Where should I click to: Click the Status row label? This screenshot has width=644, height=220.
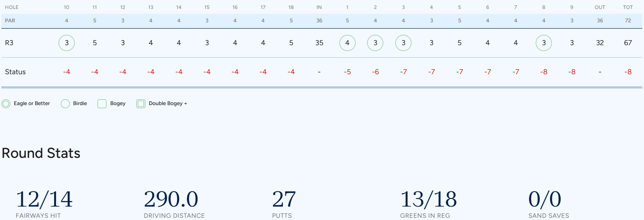[x=15, y=72]
